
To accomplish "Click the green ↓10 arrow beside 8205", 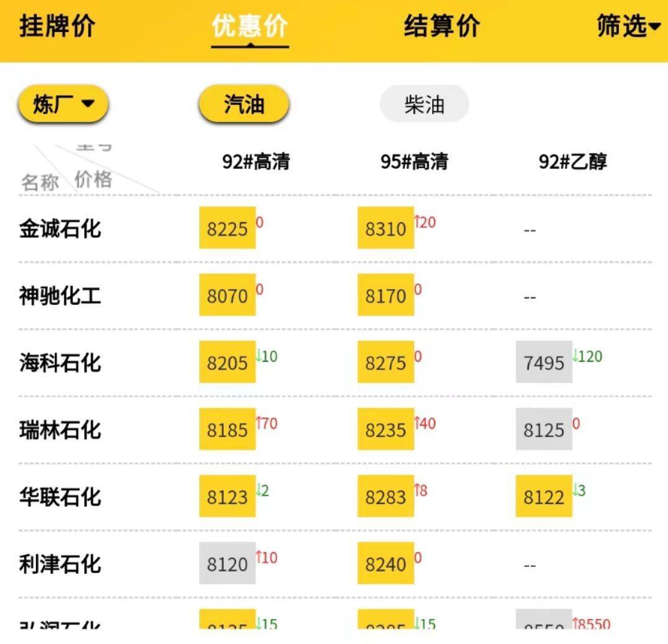I will click(x=267, y=356).
